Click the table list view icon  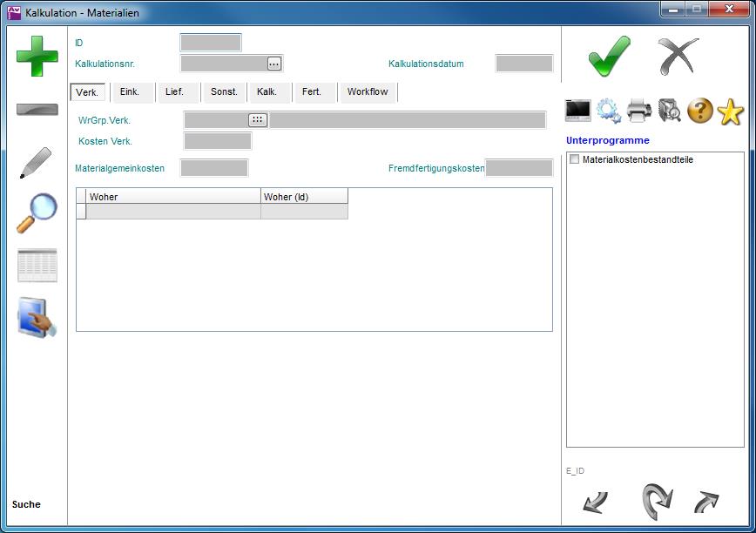pos(37,265)
